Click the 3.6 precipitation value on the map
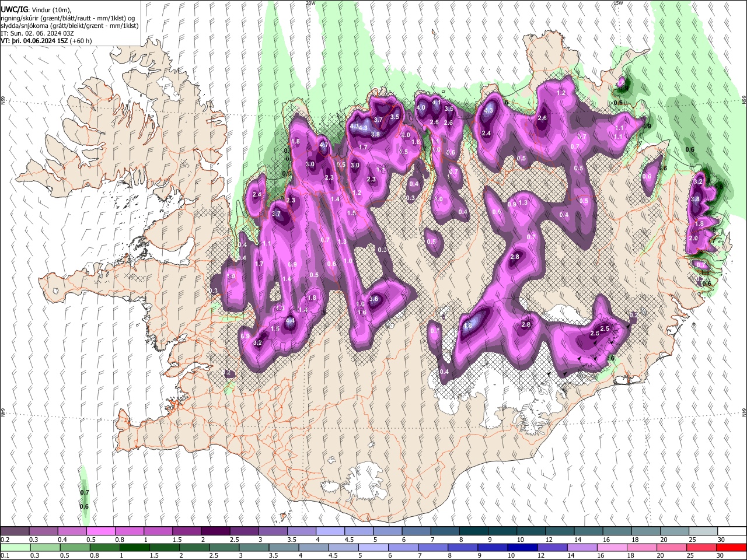747x560 pixels. [x=374, y=299]
